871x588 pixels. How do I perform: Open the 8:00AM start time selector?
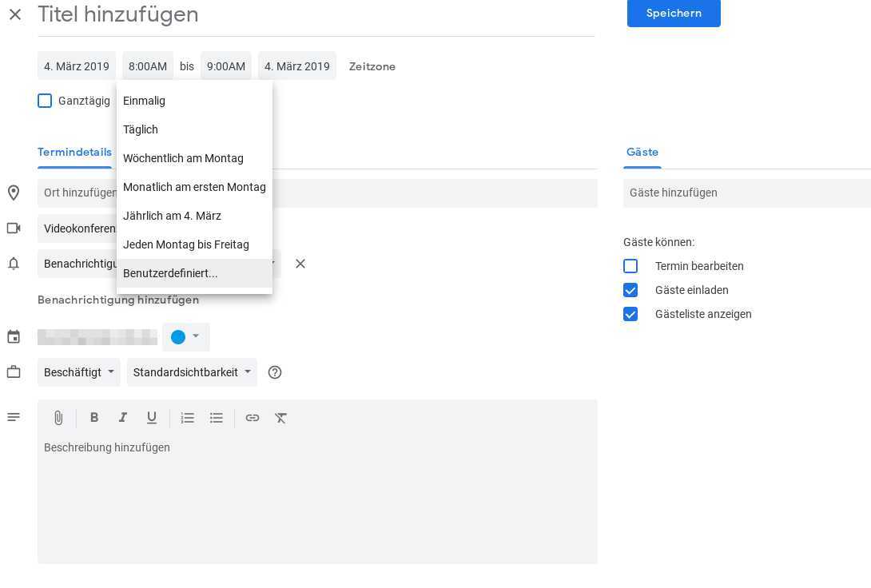click(x=147, y=66)
